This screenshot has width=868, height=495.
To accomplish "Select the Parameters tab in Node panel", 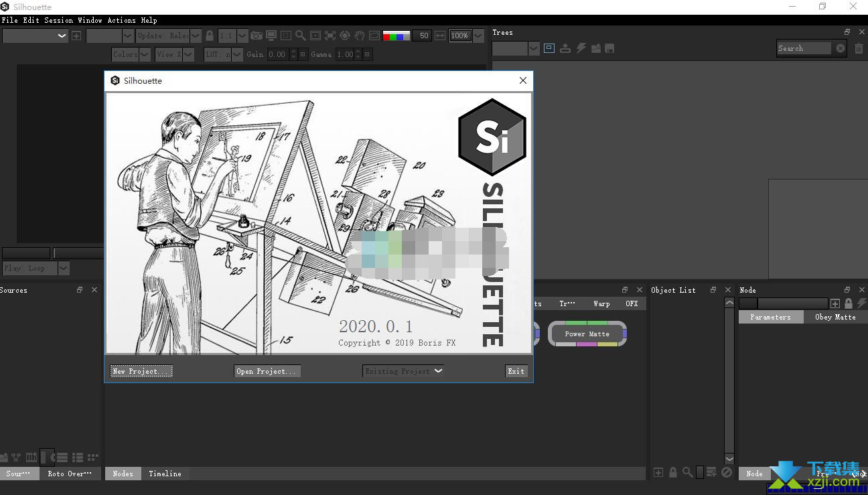I will [770, 317].
